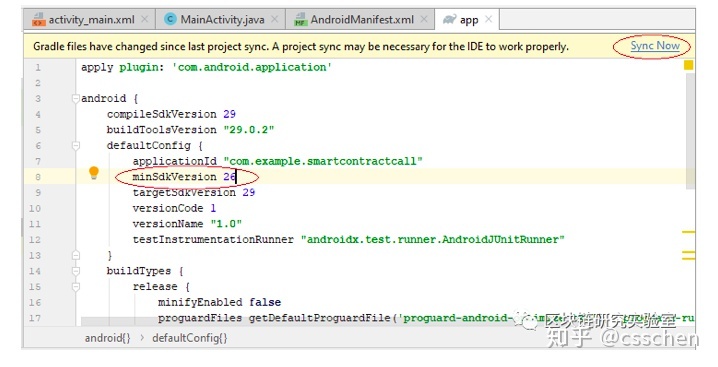Click the manifest file icon on AndroidManifest tab
The height and width of the screenshot is (367, 718).
click(x=300, y=20)
